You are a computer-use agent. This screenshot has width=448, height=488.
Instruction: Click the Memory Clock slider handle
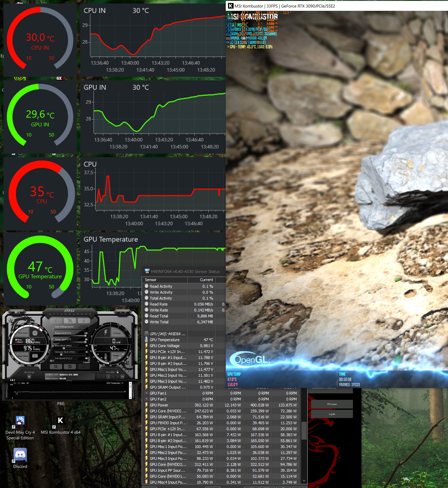(61, 355)
